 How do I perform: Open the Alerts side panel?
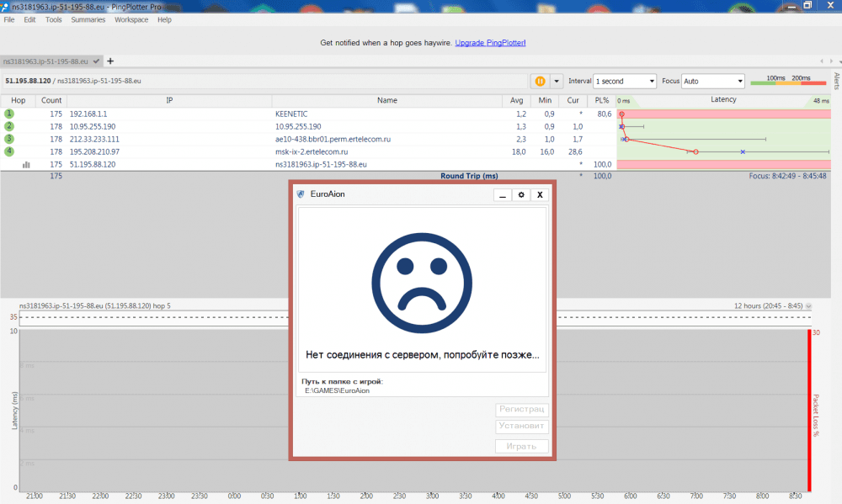pos(836,80)
